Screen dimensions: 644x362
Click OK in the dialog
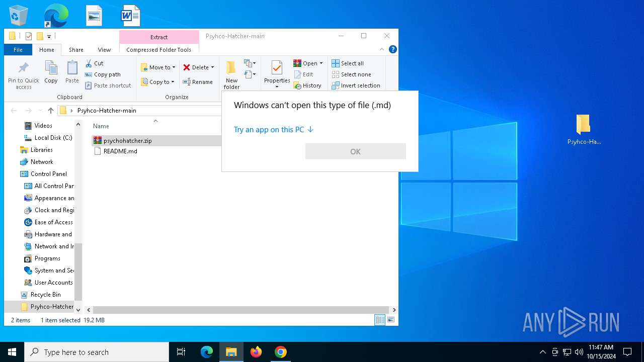click(355, 151)
